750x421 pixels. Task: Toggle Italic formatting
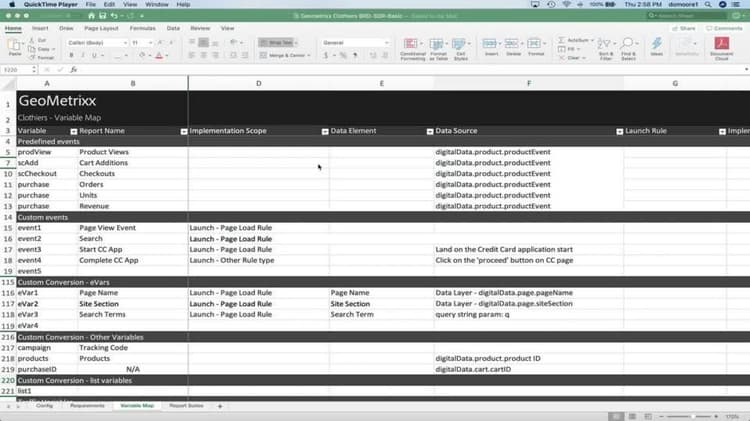[x=83, y=55]
